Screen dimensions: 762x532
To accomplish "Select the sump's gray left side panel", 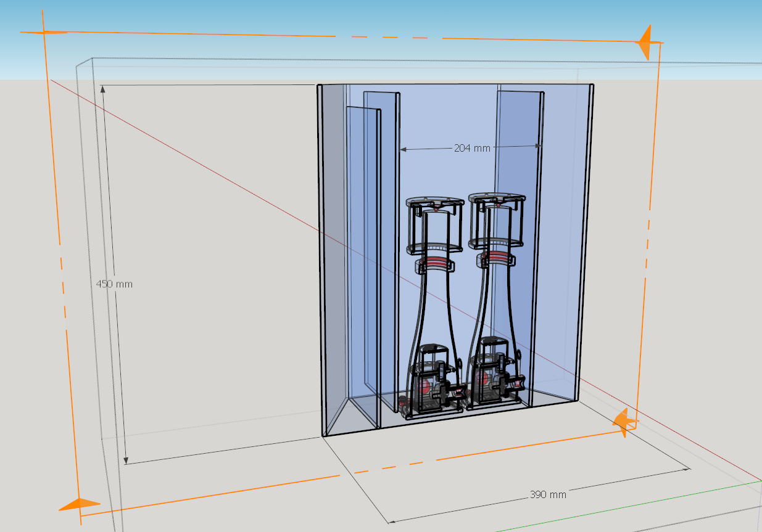I will pyautogui.click(x=333, y=259).
